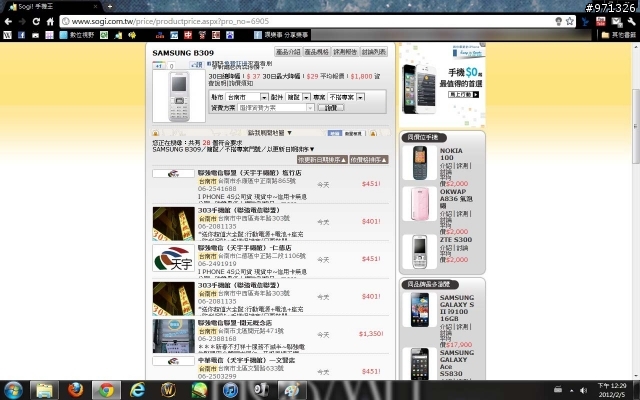Open the 303手機館 store photo, first listing
Image resolution: width=640 pixels, height=400 pixels.
tap(173, 223)
